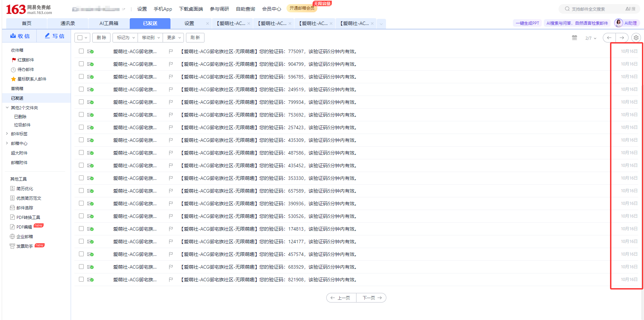Viewport: 644px width, 320px height.
Task: Check the box for code 596785 email
Action: click(81, 76)
